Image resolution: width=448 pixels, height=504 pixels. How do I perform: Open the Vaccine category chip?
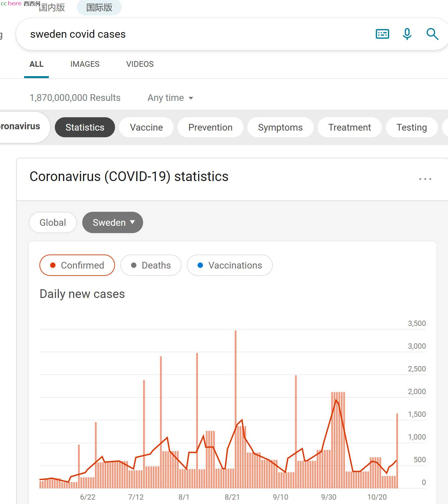146,127
